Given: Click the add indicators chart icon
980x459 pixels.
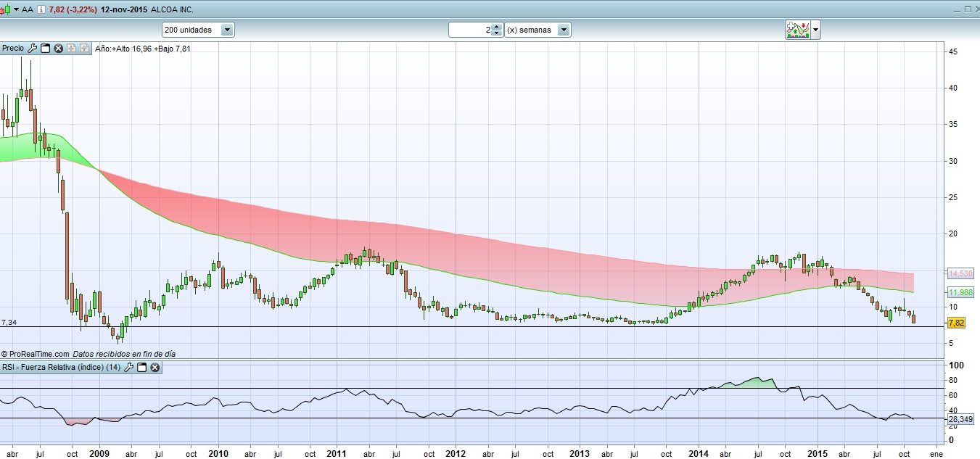Looking at the screenshot, I should 797,30.
